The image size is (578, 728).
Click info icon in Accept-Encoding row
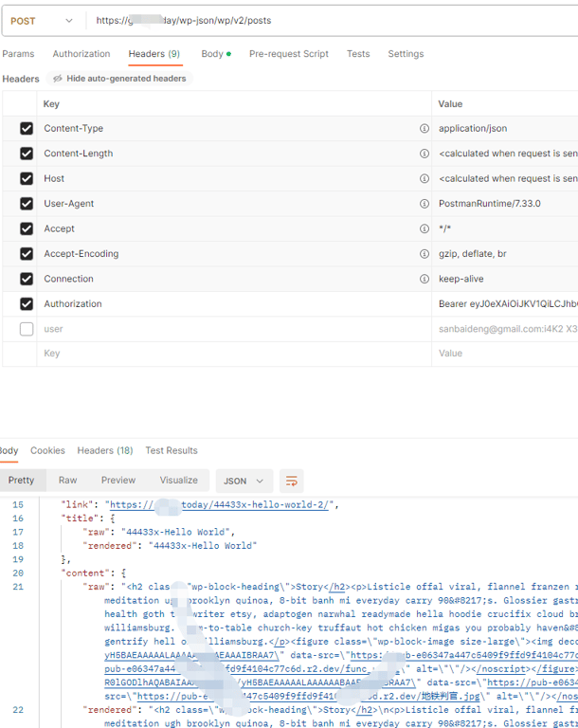click(x=424, y=254)
